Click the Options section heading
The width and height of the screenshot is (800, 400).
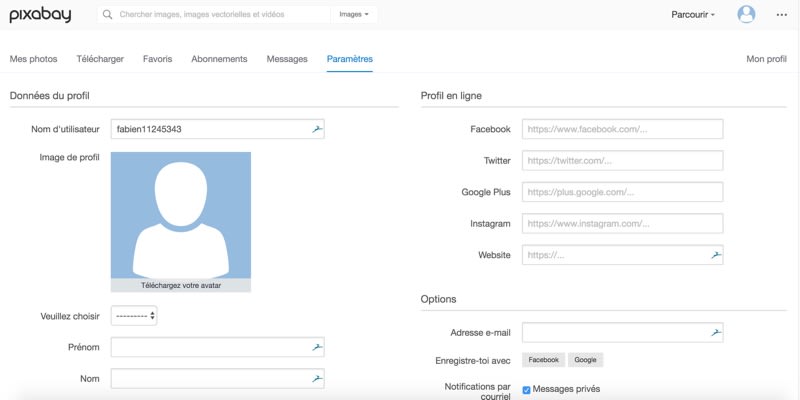pos(438,299)
